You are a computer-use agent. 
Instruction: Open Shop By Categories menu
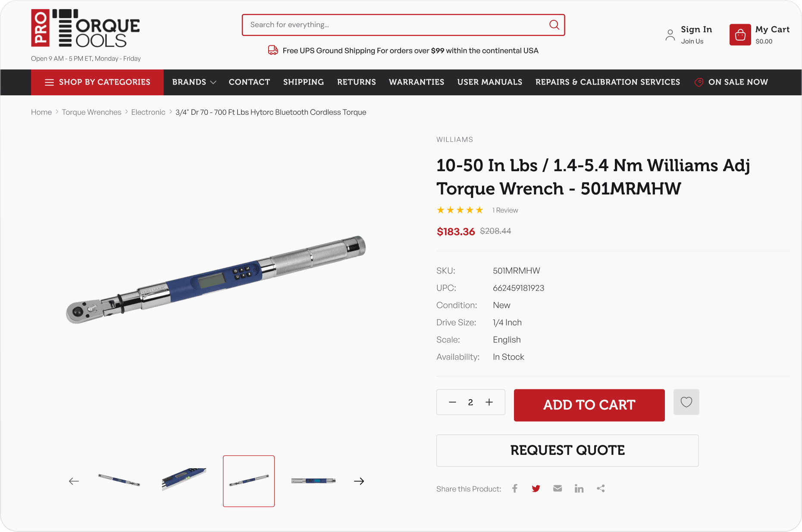pyautogui.click(x=97, y=82)
